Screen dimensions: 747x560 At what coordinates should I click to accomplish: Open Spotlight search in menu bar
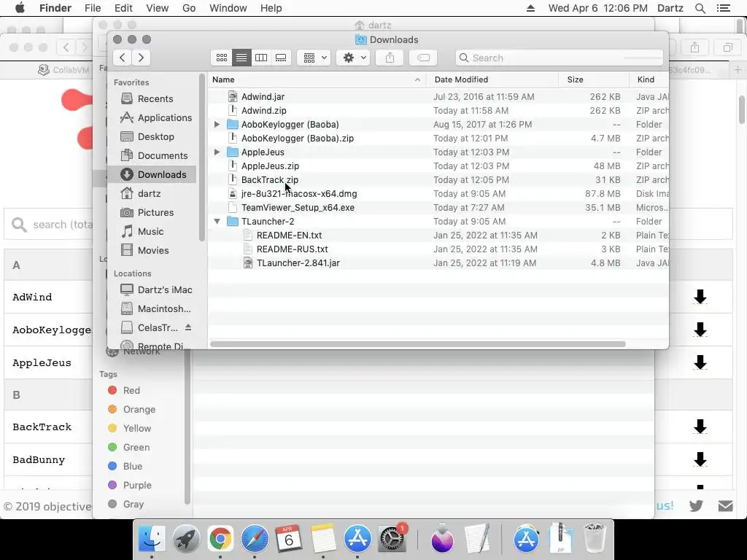pos(700,8)
